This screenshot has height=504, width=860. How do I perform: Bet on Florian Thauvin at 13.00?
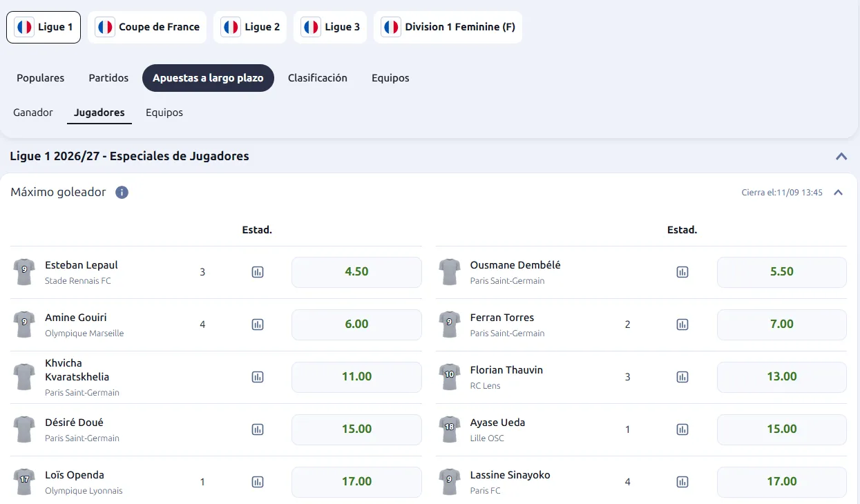coord(782,377)
